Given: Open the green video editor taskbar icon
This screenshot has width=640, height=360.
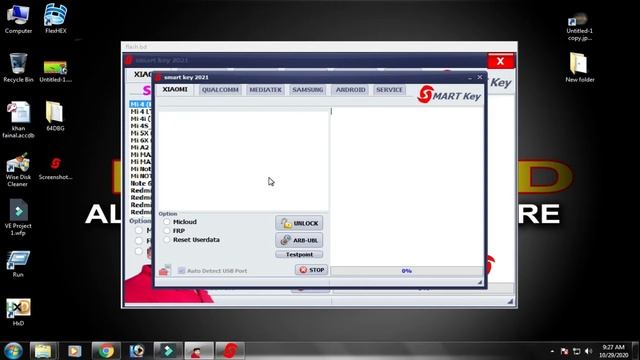Looking at the screenshot, I should click(x=168, y=351).
